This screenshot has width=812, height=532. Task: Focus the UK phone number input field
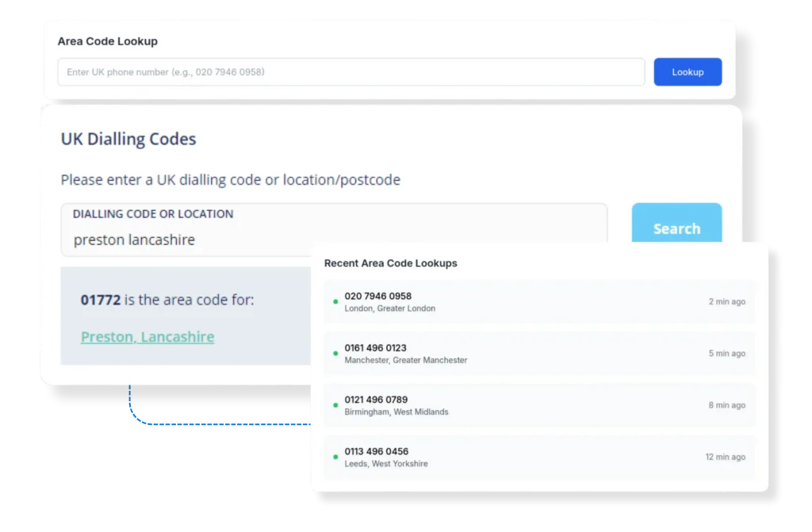(x=350, y=72)
